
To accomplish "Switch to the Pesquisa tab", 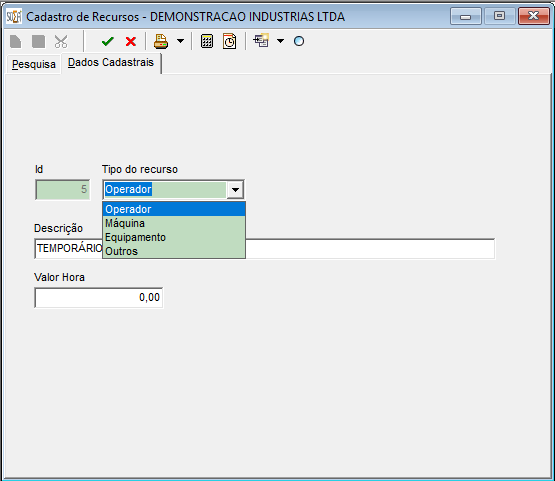I will coord(34,64).
